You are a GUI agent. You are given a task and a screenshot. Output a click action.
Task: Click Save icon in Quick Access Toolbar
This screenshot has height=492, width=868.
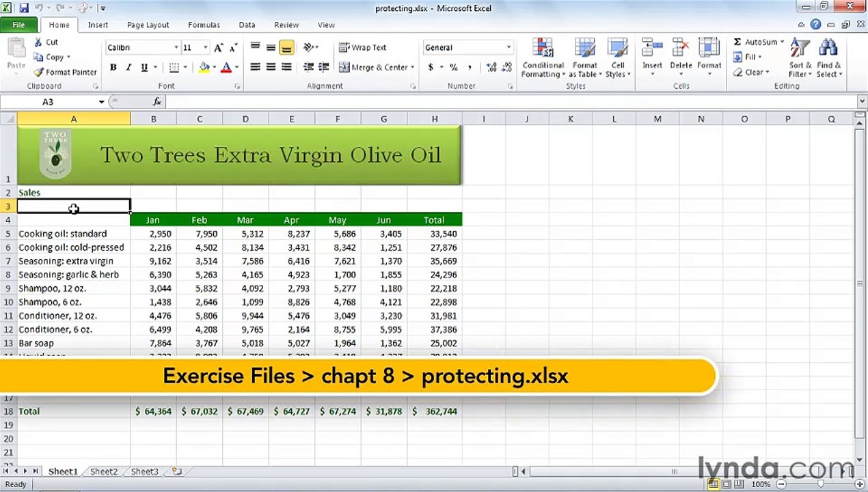(x=24, y=8)
